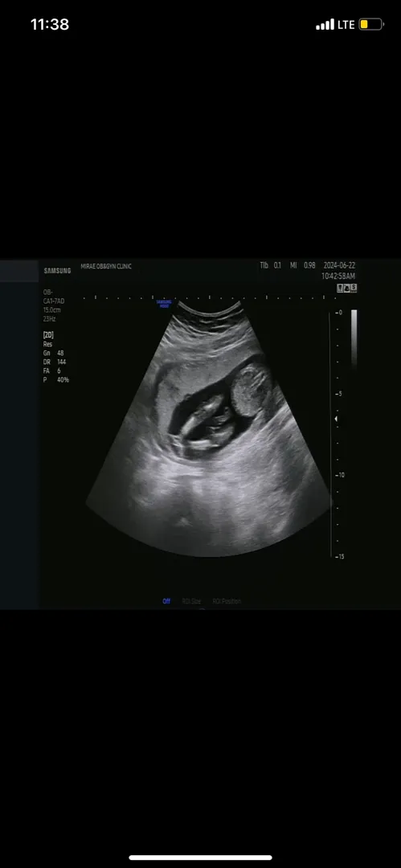Screen dimensions: 401x868
Task: Tap the LTE network indicator
Action: point(346,24)
